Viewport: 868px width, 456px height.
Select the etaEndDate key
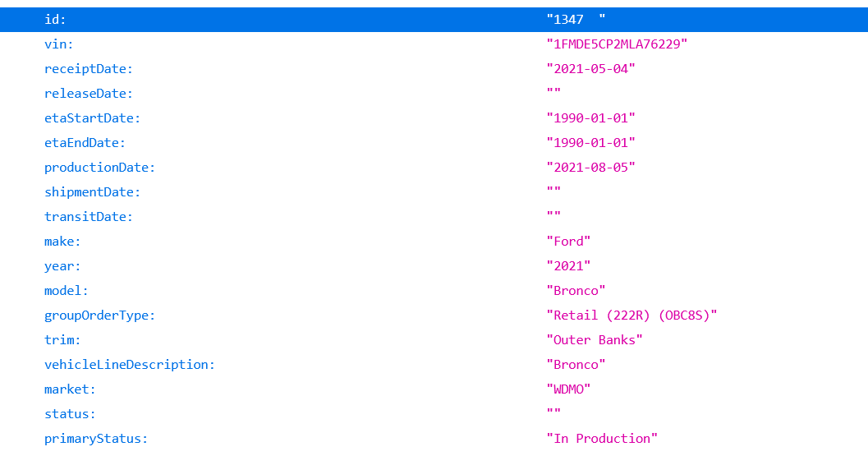tap(85, 143)
